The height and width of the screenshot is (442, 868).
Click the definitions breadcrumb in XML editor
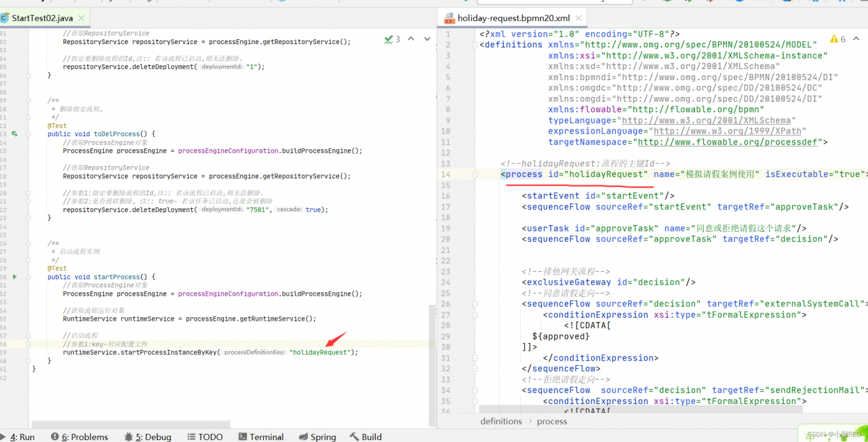tap(500, 421)
